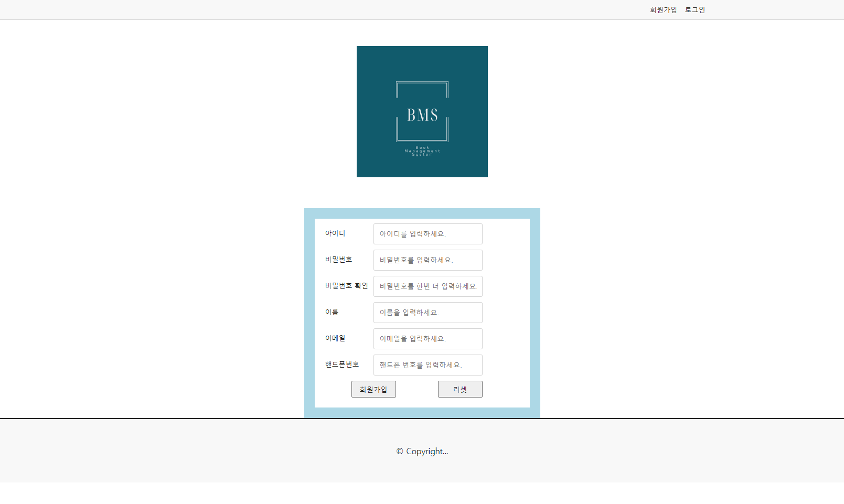Select the 비밀번호 확인 input field
This screenshot has width=844, height=504.
click(427, 286)
